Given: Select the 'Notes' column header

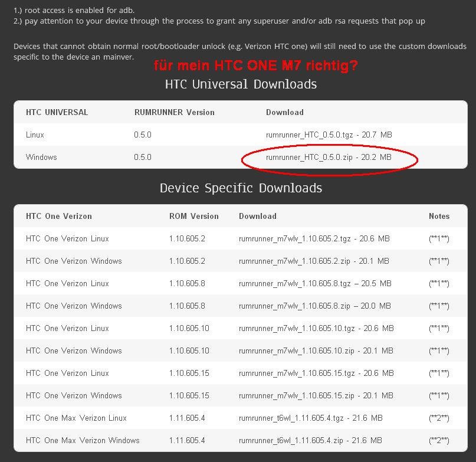Looking at the screenshot, I should point(439,217).
